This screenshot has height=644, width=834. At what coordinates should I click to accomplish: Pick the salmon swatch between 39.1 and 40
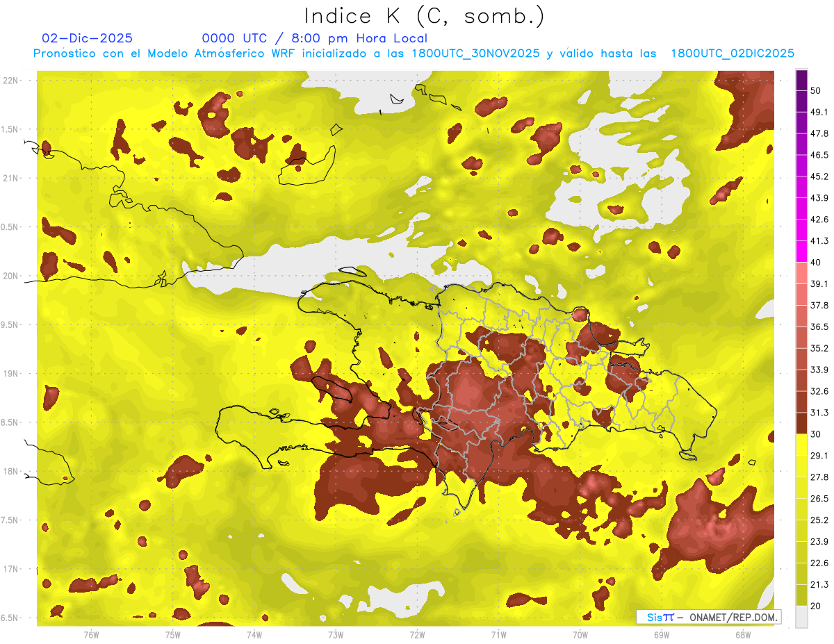(x=801, y=273)
